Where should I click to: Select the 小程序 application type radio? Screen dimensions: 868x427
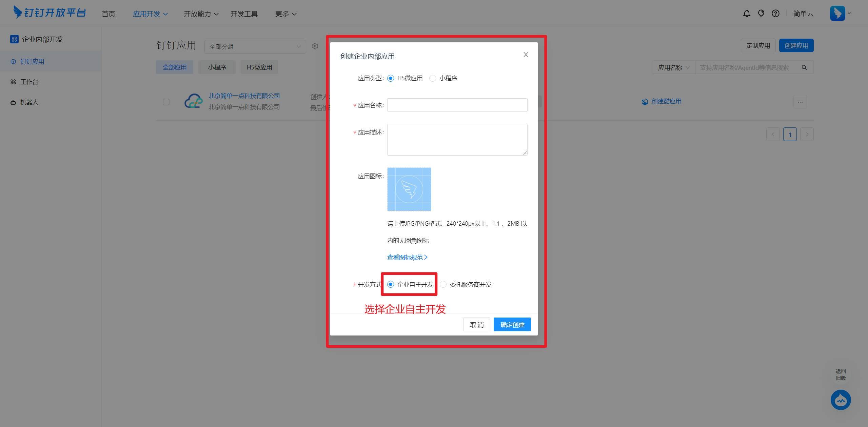(433, 78)
